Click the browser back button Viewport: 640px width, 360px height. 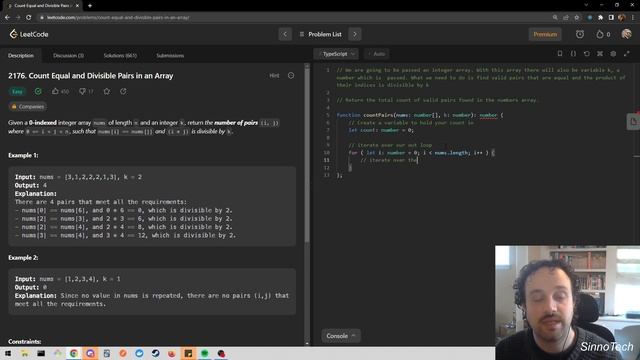7,18
